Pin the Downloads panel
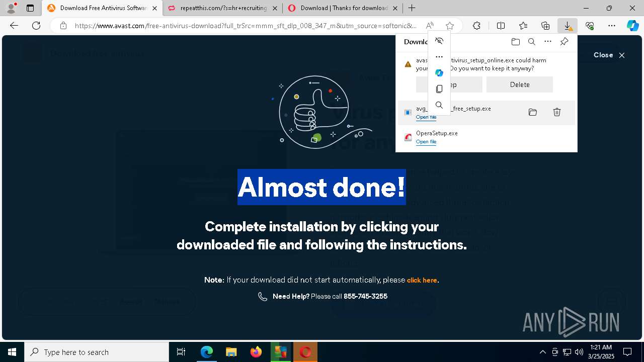Viewport: 644px width, 362px height. [x=565, y=42]
